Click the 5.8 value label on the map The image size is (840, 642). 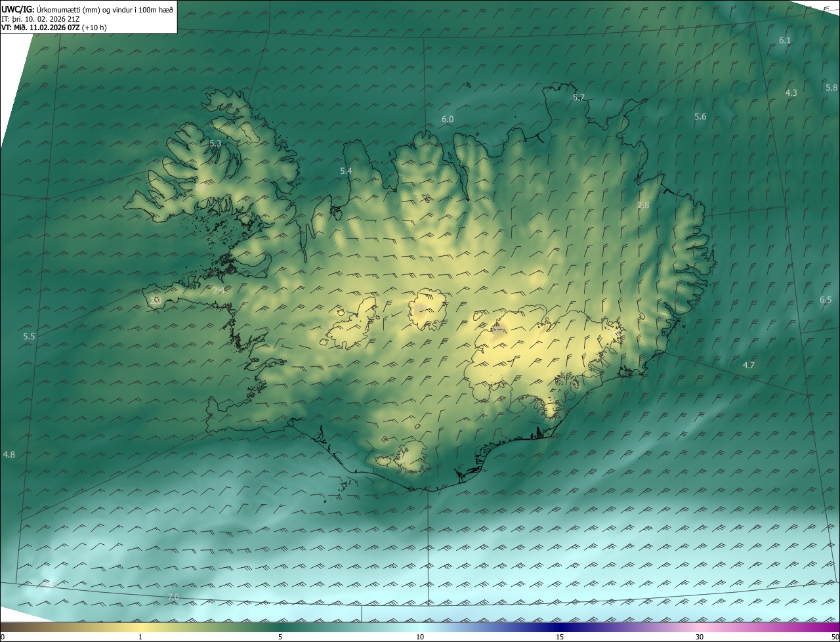(x=831, y=88)
